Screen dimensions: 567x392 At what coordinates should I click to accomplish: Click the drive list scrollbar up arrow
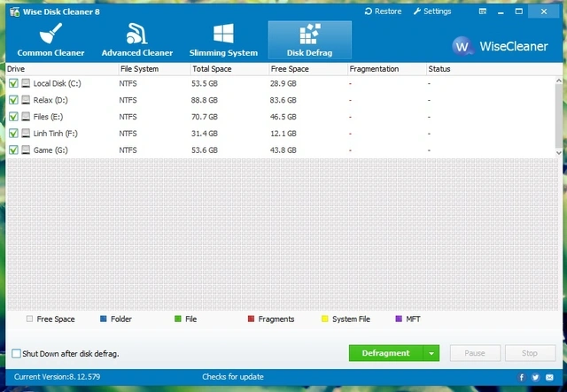point(559,81)
